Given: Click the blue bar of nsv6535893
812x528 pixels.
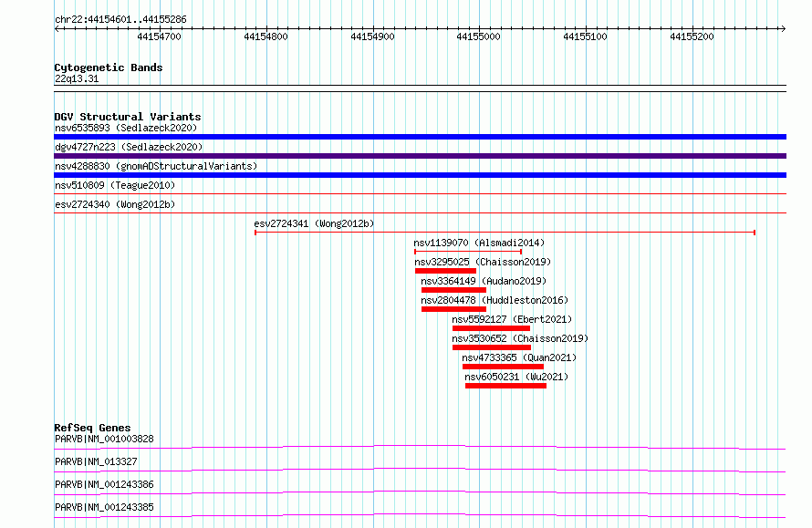Looking at the screenshot, I should (x=420, y=137).
